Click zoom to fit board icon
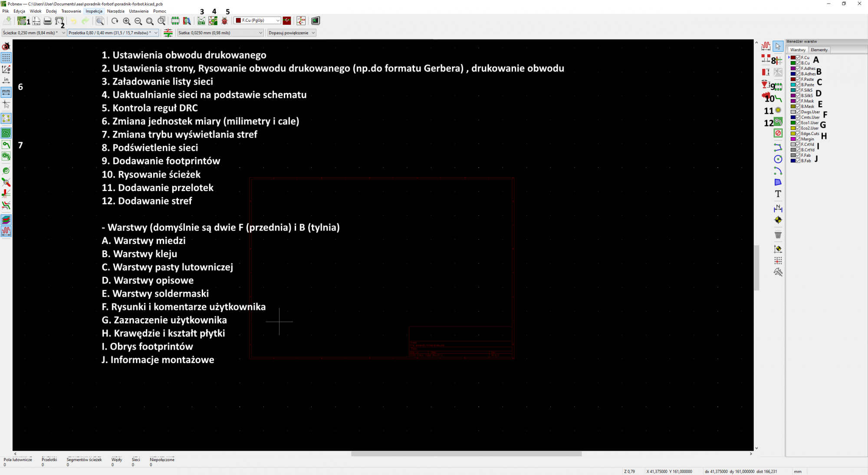The image size is (868, 475). coord(150,20)
